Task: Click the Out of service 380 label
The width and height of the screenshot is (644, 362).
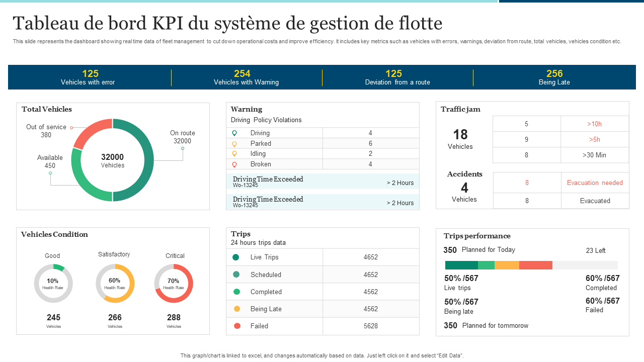Action: [46, 131]
